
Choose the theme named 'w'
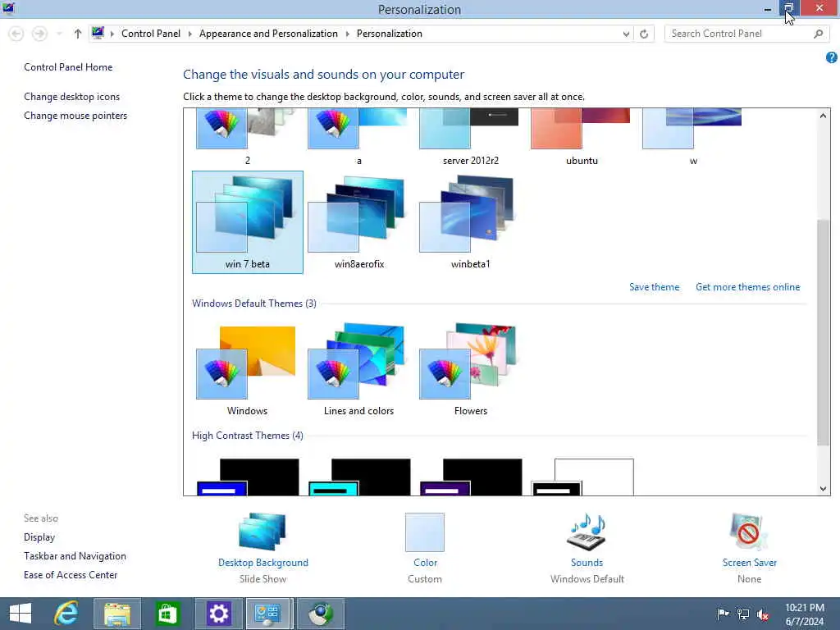693,137
